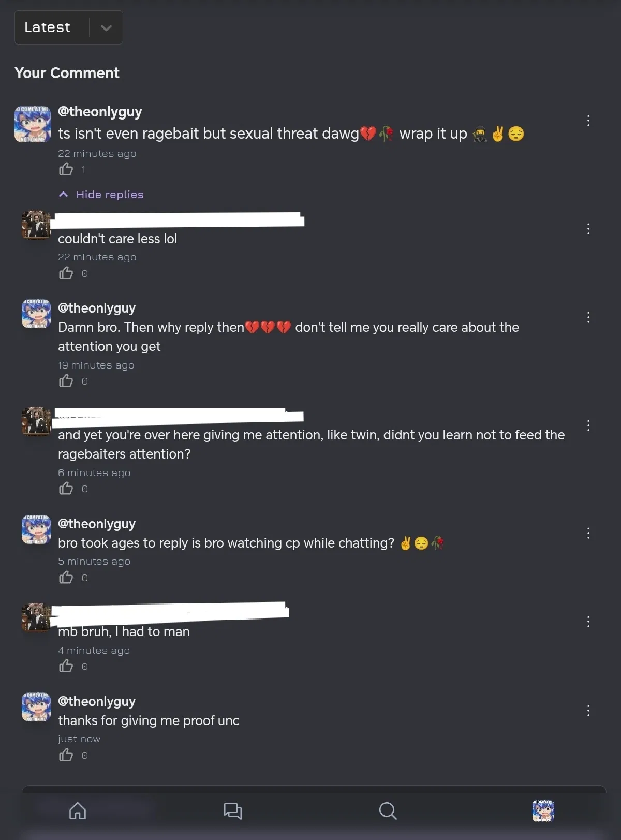Open three-dot menu on 'thanks for giving me proof' reply
The height and width of the screenshot is (840, 621).
pyautogui.click(x=588, y=711)
